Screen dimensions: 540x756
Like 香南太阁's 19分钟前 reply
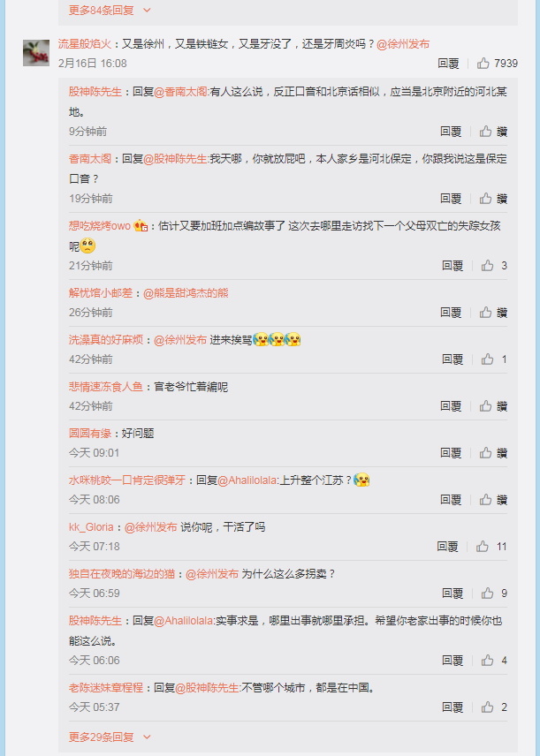tap(485, 198)
